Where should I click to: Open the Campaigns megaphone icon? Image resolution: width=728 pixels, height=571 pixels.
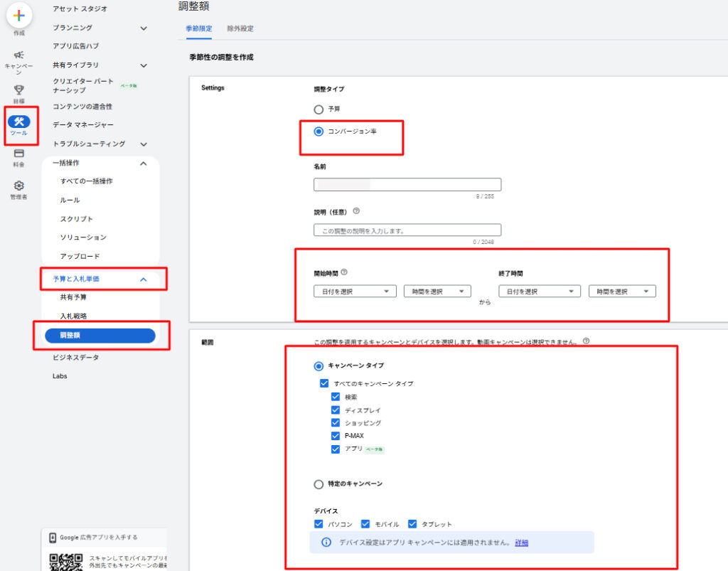click(x=19, y=55)
